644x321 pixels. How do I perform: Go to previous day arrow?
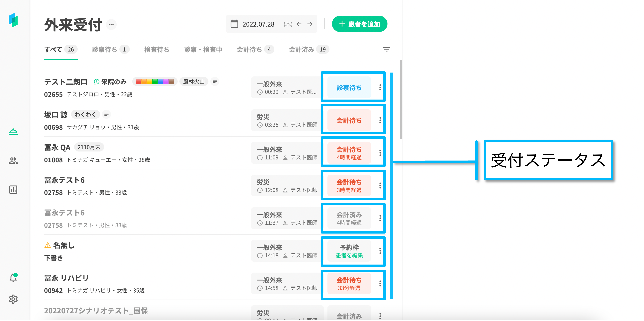coord(299,24)
